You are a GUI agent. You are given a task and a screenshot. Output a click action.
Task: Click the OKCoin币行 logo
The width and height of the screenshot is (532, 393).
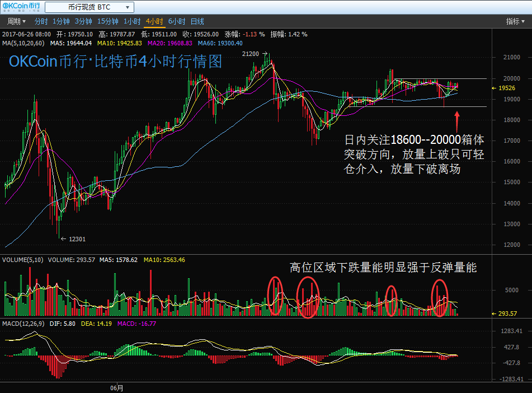(21, 7)
